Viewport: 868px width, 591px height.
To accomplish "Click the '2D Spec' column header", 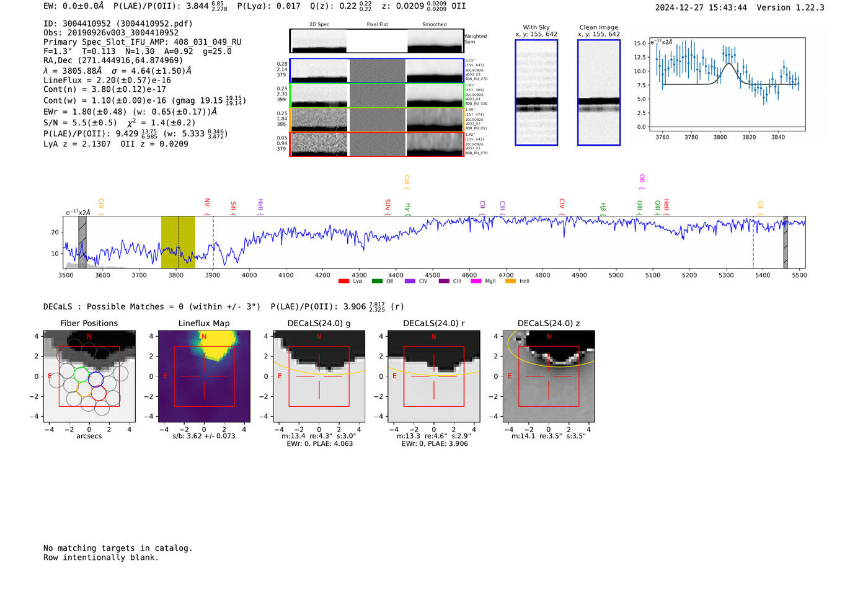I will coord(319,25).
